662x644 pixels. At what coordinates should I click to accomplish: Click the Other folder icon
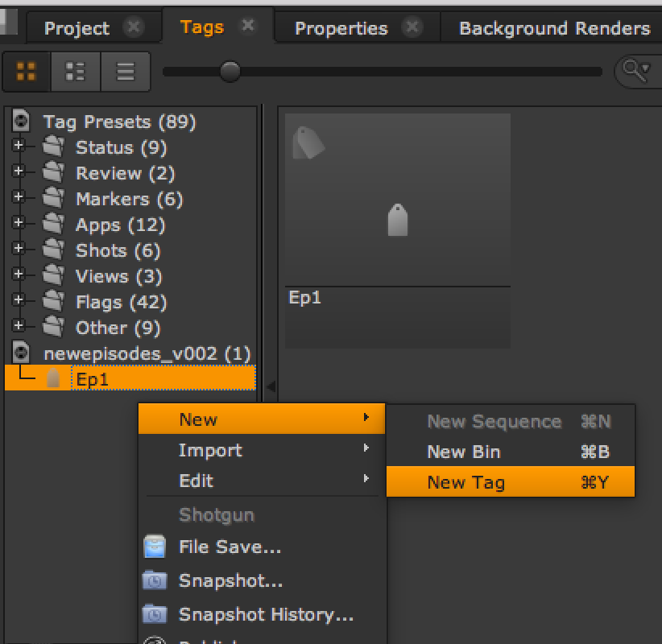tap(54, 327)
